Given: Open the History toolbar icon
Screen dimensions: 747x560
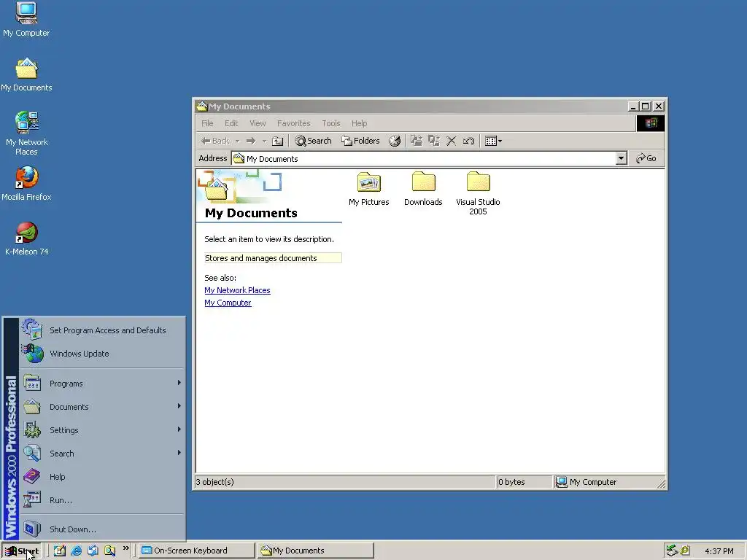Looking at the screenshot, I should tap(395, 141).
